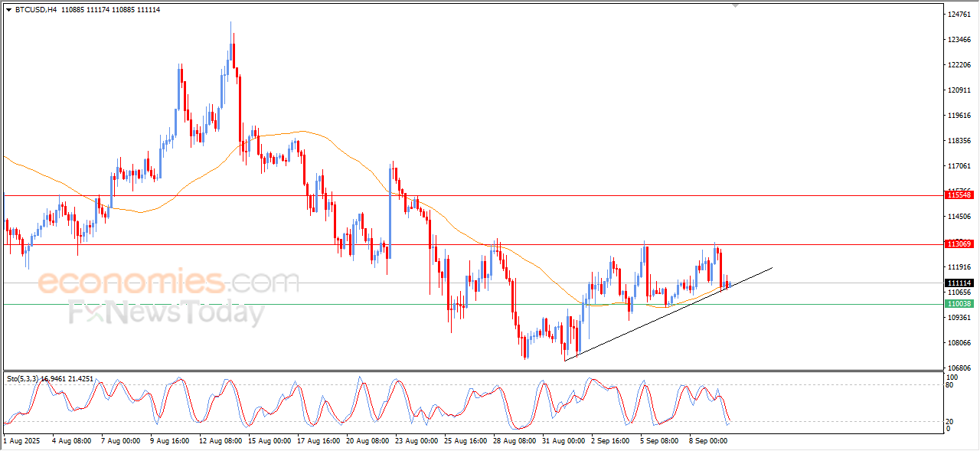Viewport: 980px width, 451px height.
Task: Click the 2 Sep 16:00 date label
Action: tap(611, 441)
